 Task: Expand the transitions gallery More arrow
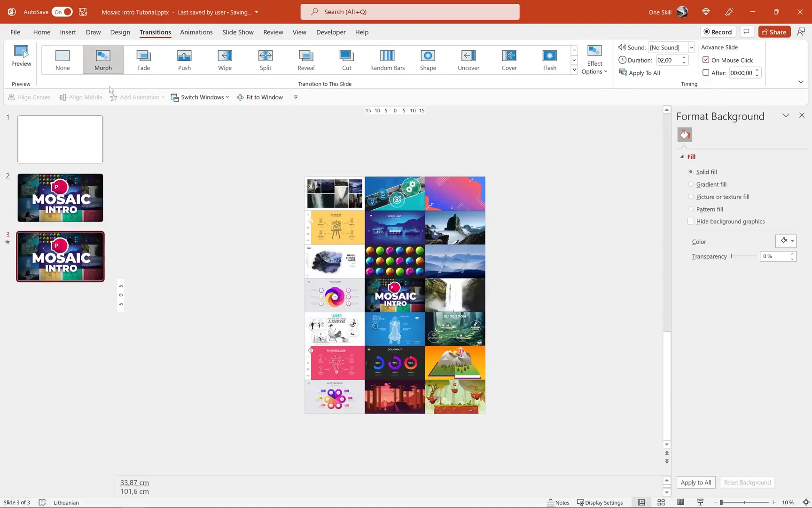574,70
